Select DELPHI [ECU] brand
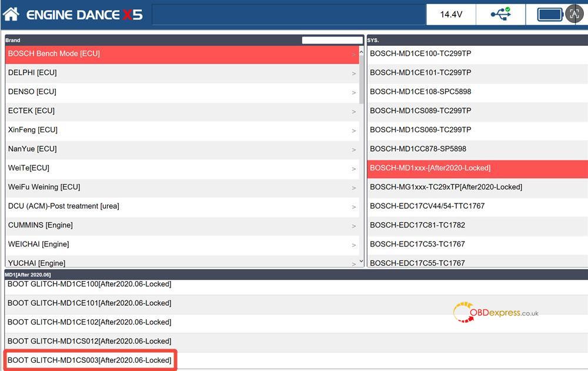The width and height of the screenshot is (588, 371). [182, 73]
